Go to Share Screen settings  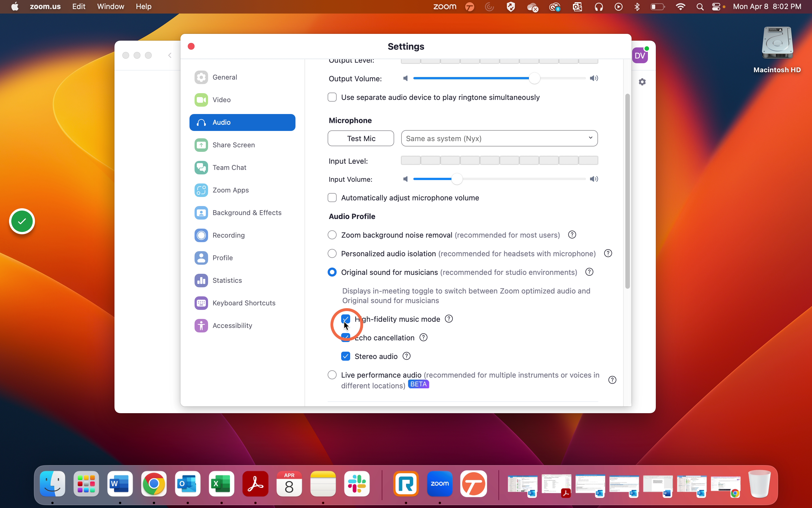[x=242, y=145]
